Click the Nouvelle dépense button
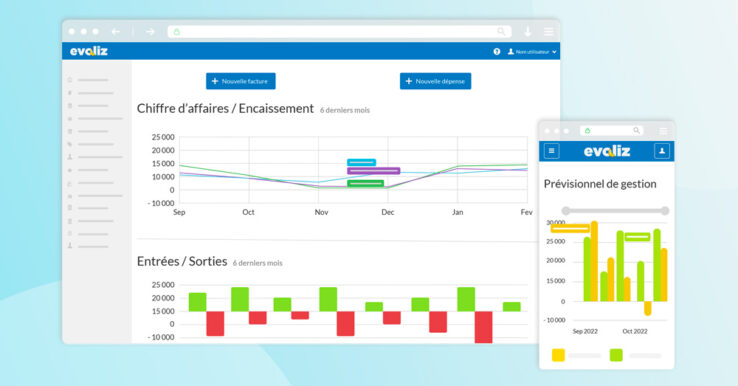Image resolution: width=738 pixels, height=386 pixels. tap(435, 81)
